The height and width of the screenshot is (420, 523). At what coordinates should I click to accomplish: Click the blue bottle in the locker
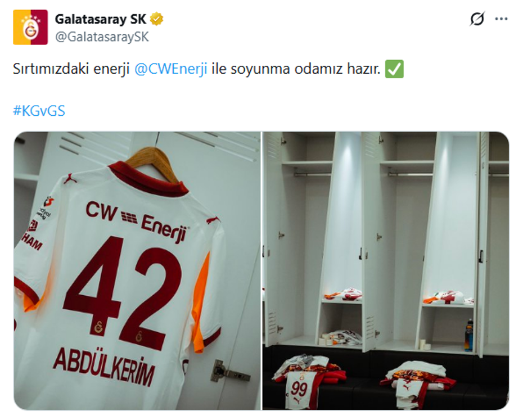[469, 336]
